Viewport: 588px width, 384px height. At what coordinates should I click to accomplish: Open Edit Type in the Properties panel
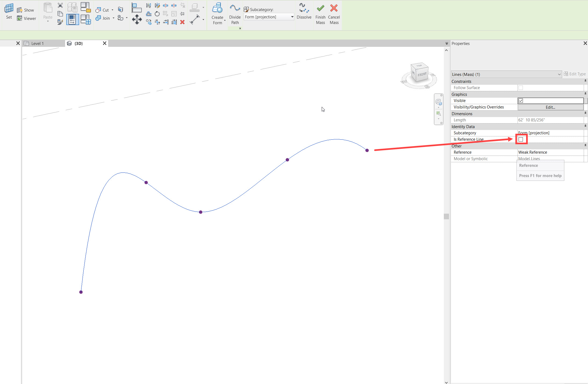pyautogui.click(x=575, y=74)
